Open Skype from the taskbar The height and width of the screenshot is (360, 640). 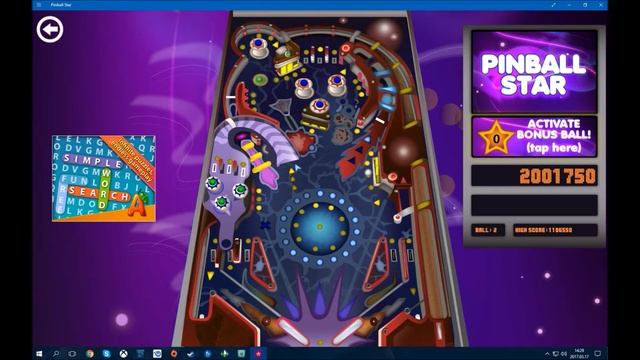pyautogui.click(x=107, y=353)
